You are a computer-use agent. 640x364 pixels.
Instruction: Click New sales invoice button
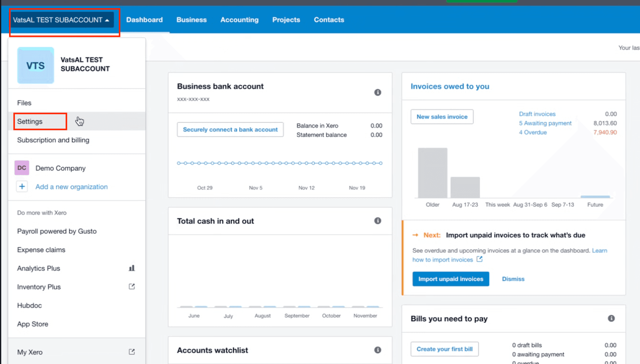[442, 117]
